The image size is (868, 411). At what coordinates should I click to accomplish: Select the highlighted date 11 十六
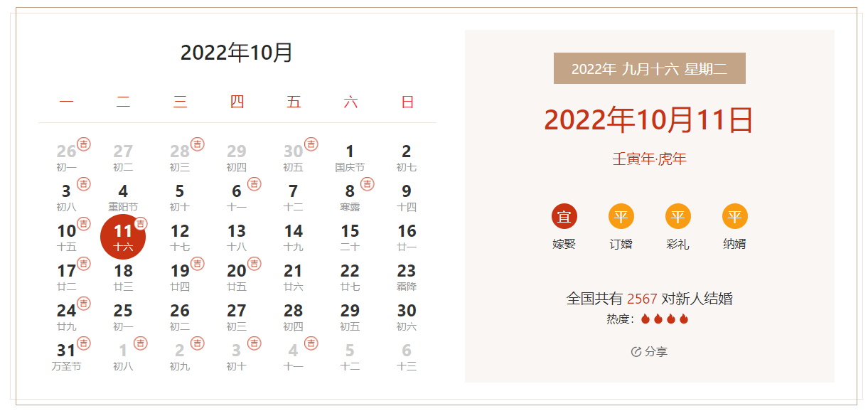(x=123, y=237)
